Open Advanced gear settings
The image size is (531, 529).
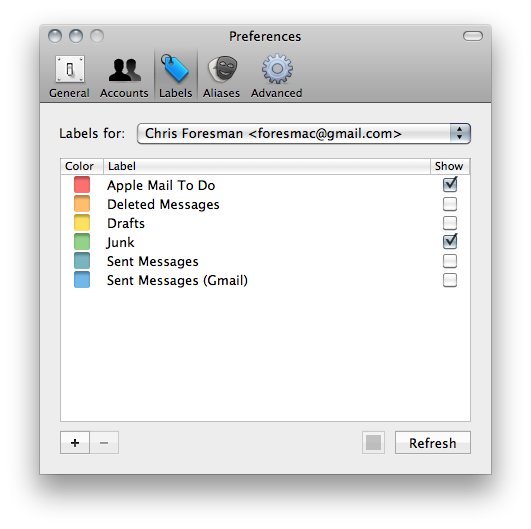pyautogui.click(x=277, y=69)
